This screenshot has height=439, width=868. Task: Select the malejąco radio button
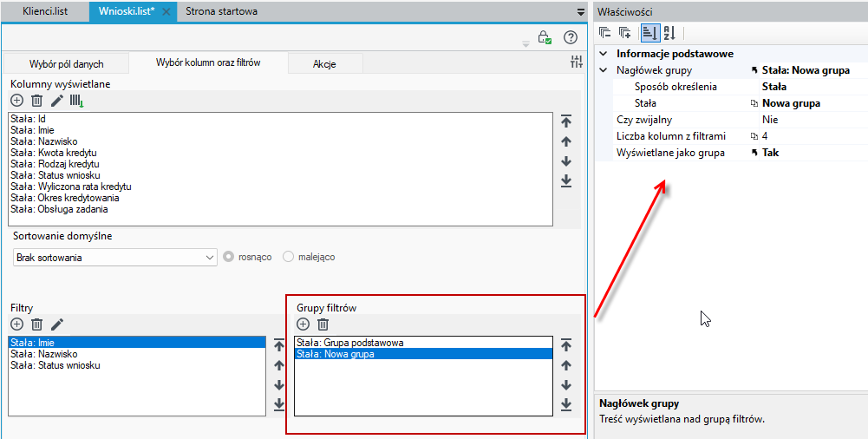pos(288,257)
